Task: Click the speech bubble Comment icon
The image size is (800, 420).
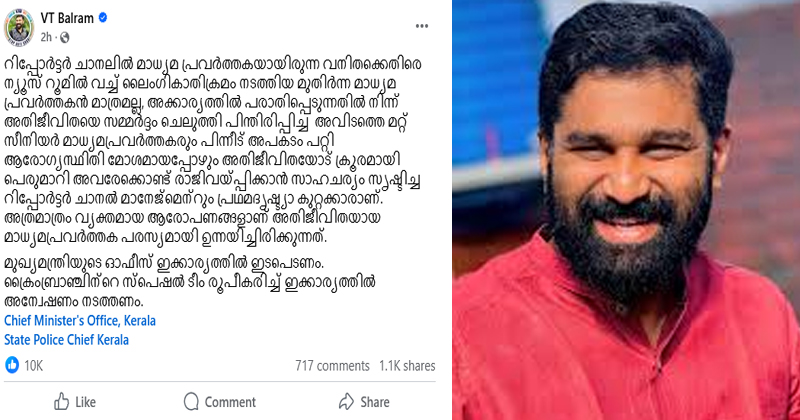Action: point(191,402)
